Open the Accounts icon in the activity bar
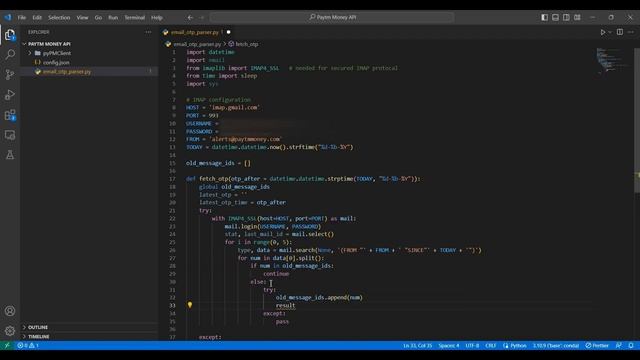640x360 pixels. [x=10, y=311]
